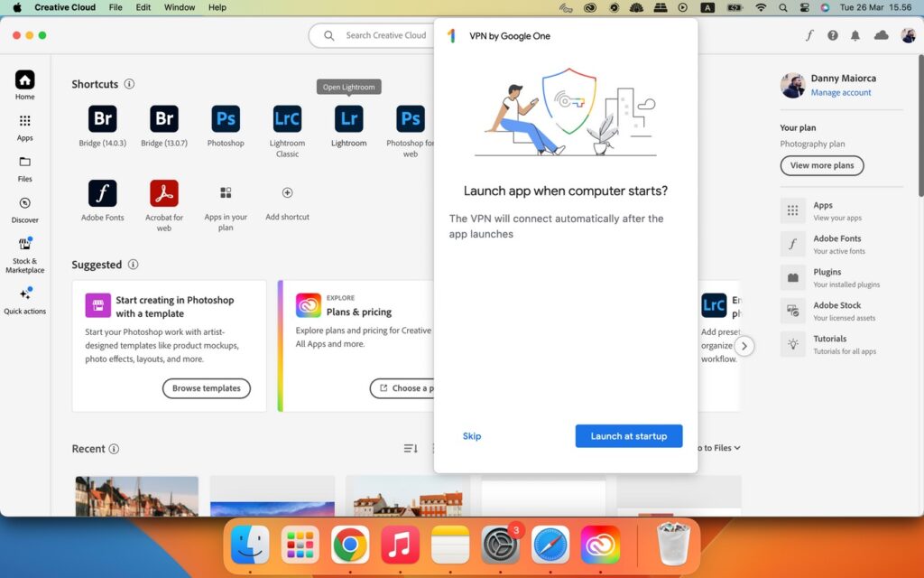Click the 'Photography plan' text
This screenshot has width=924, height=578.
pyautogui.click(x=812, y=144)
